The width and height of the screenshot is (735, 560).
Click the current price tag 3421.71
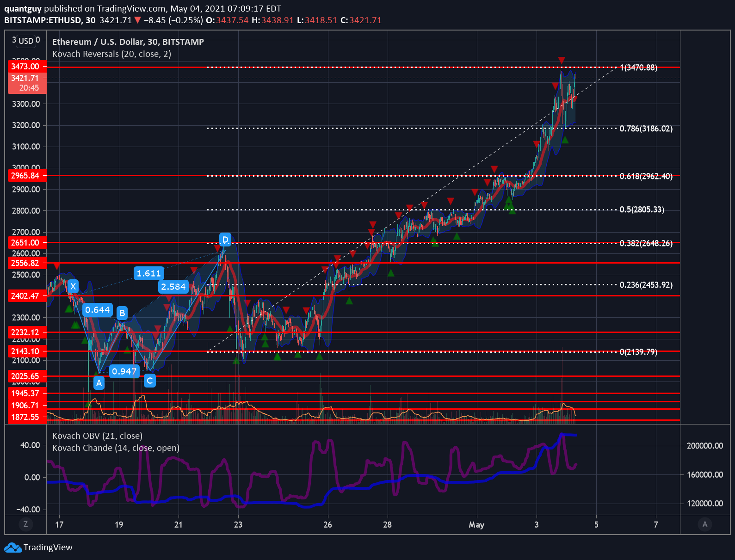(x=27, y=83)
